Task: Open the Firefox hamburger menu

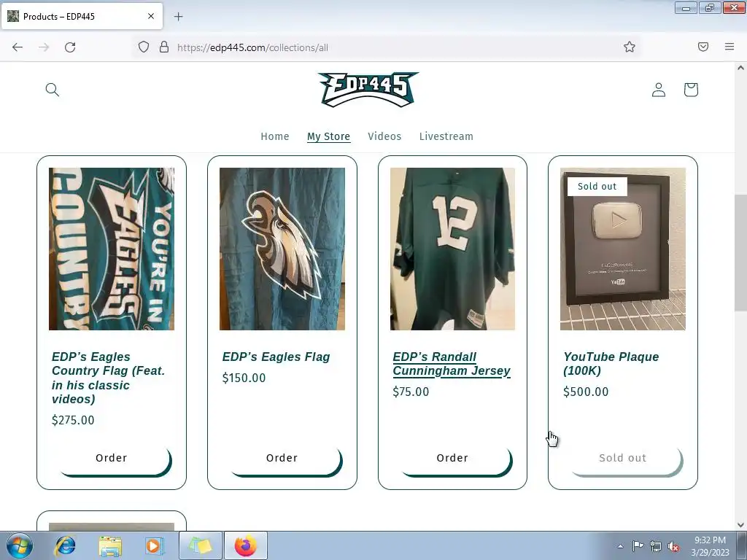Action: pyautogui.click(x=729, y=47)
